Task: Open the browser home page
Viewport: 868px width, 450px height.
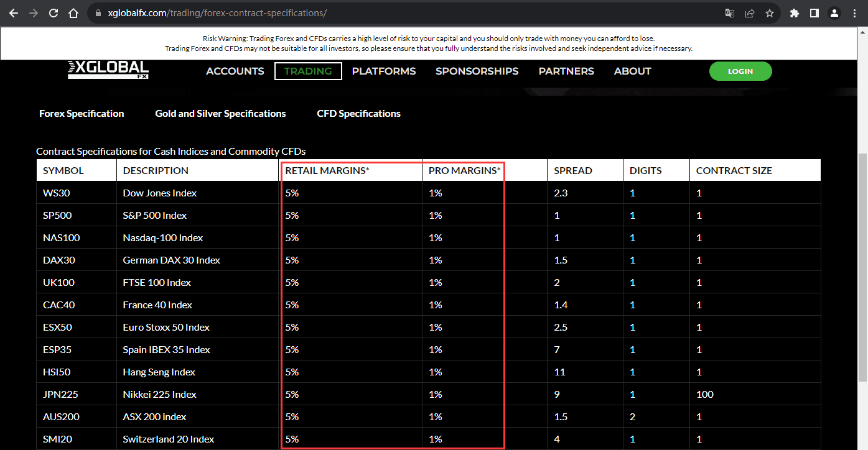Action: coord(73,13)
